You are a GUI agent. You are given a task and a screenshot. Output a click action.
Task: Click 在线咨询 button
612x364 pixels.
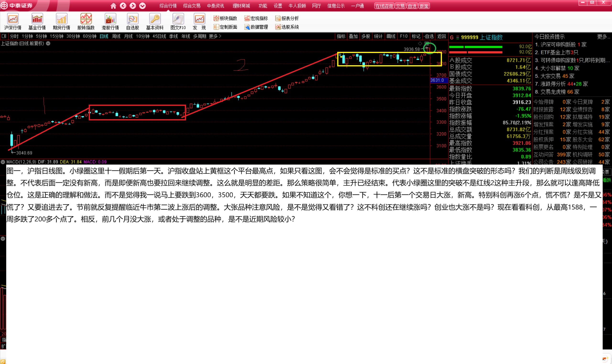[384, 6]
